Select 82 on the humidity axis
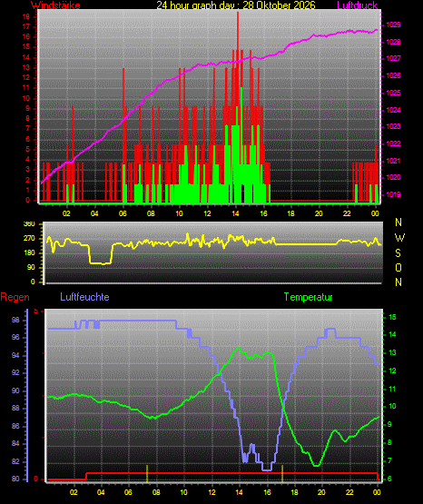Viewport: 423px width, 504px height. click(x=15, y=461)
